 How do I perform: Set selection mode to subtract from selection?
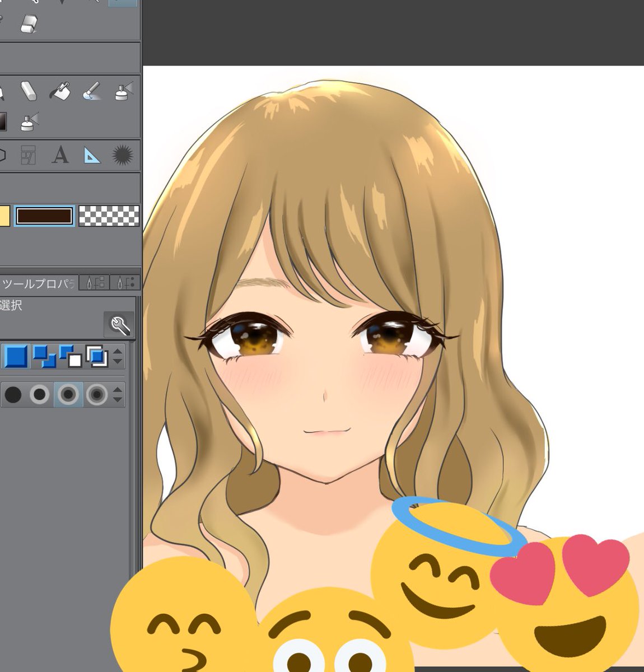coord(70,356)
